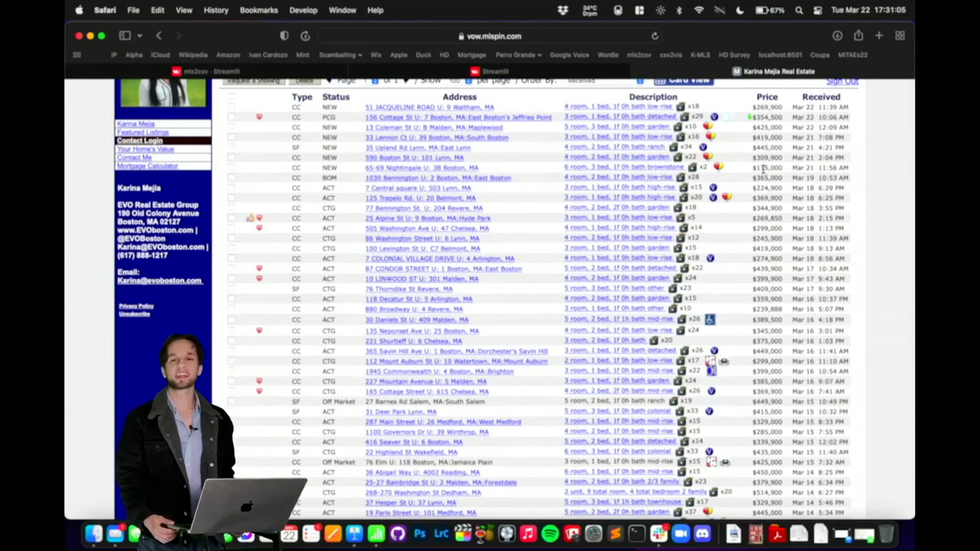Viewport: 980px width, 551px height.
Task: Select the checkbox for 156 Cottage St
Action: coord(232,117)
